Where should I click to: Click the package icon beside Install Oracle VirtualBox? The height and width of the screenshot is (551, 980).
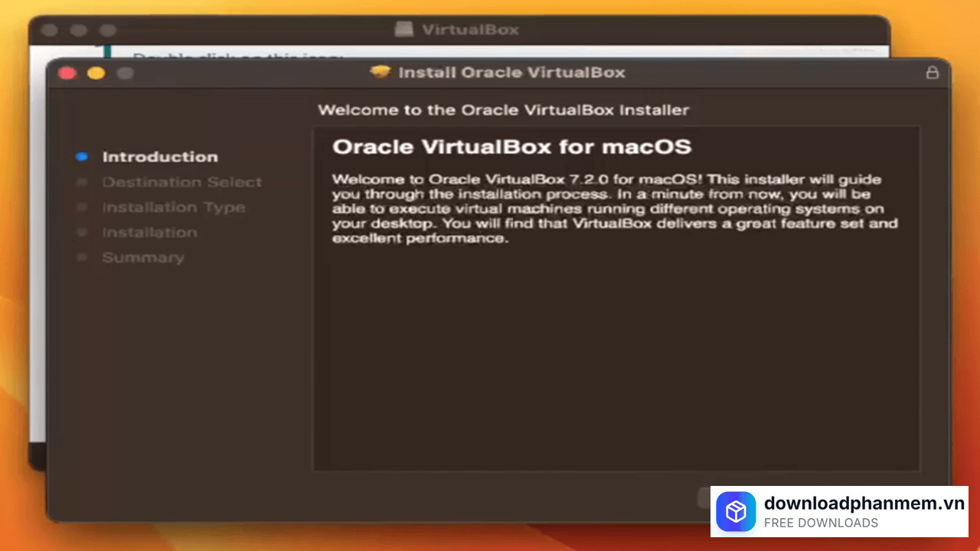[380, 73]
